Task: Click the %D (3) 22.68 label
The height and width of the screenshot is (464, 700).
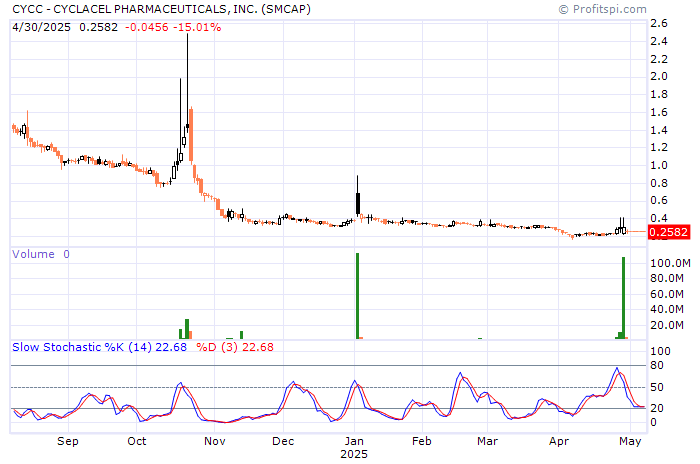Action: point(235,347)
